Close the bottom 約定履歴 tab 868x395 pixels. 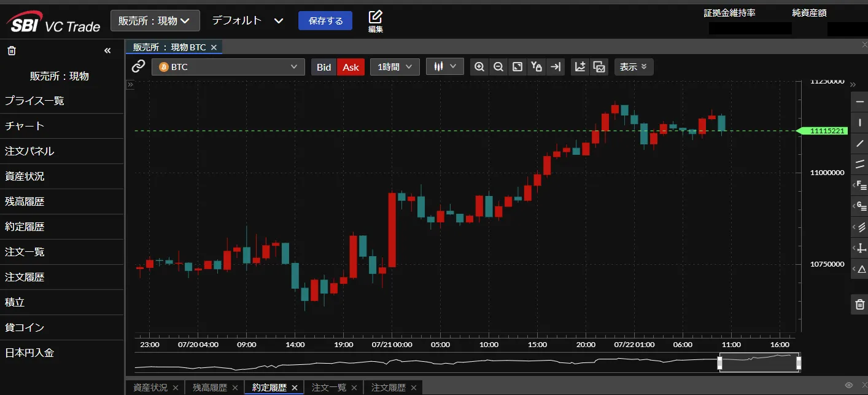point(295,388)
